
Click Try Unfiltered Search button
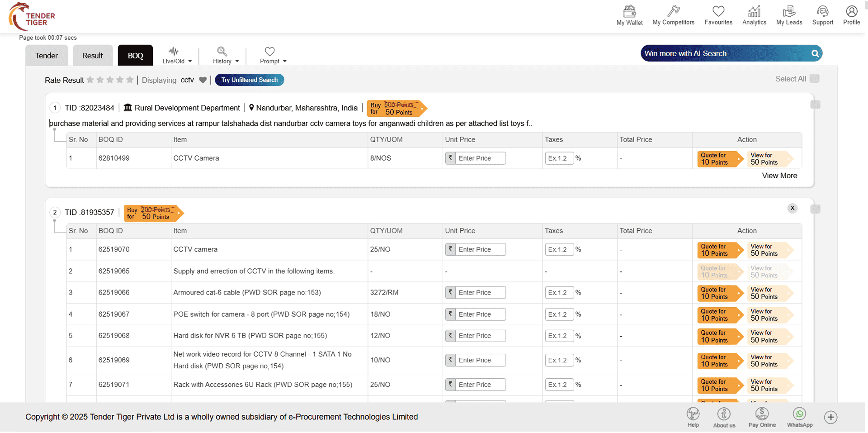[249, 80]
